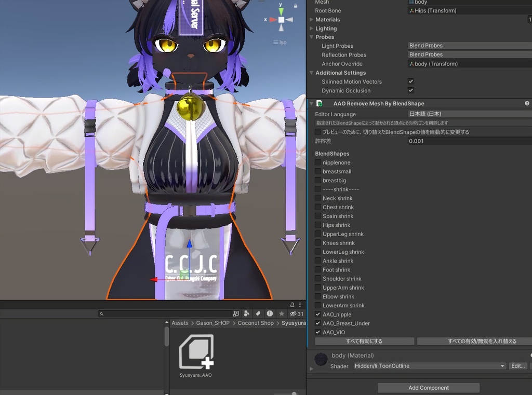Check the breastbig blendshape

tap(318, 181)
